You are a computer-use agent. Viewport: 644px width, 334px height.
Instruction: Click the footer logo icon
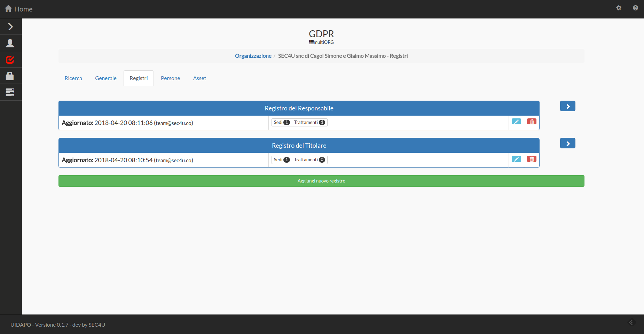[x=631, y=322]
